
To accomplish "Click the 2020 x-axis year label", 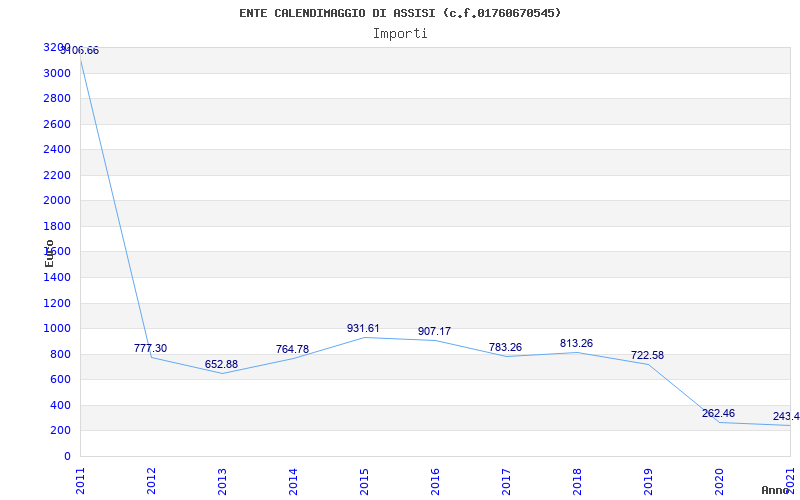I will pyautogui.click(x=718, y=482).
